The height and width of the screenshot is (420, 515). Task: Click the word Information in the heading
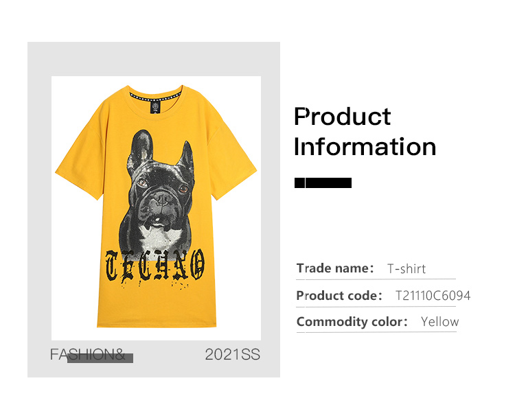point(365,147)
